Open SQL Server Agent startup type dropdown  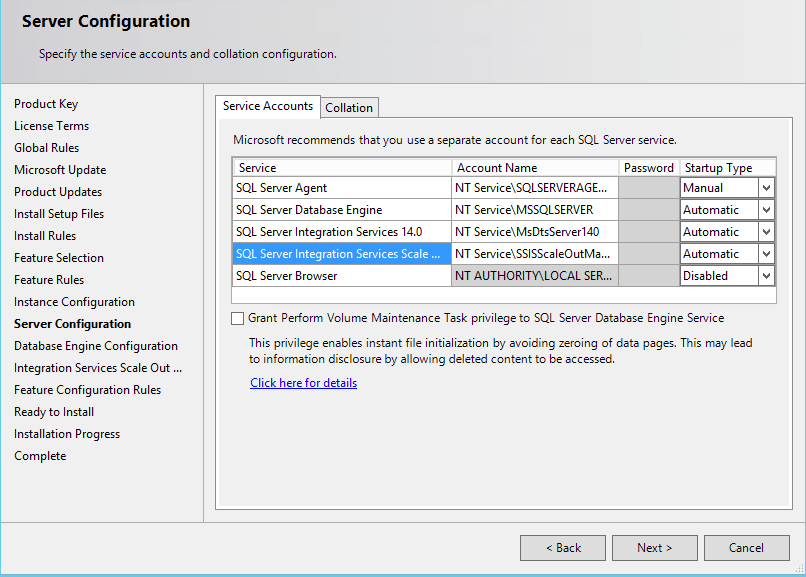click(767, 187)
